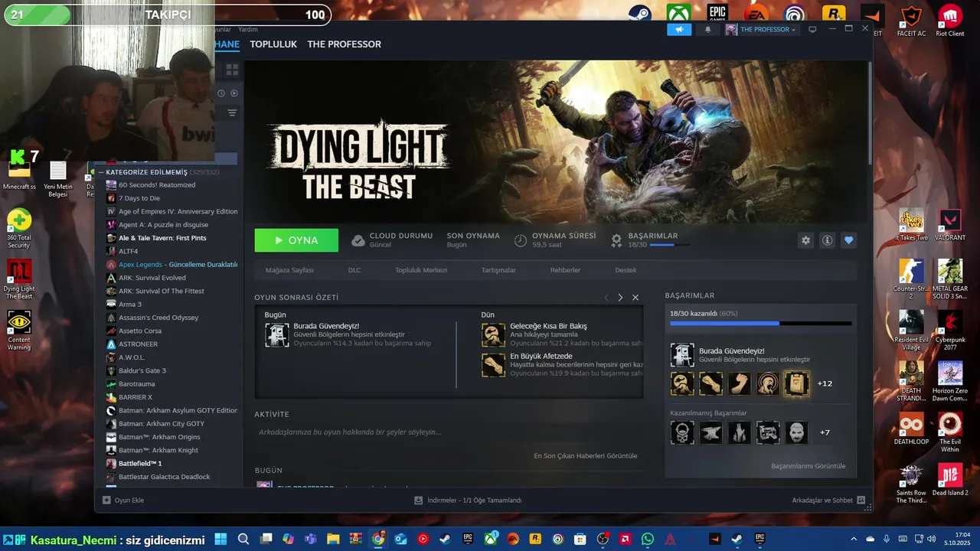Go to previous post-game summary page
The height and width of the screenshot is (551, 980).
click(606, 298)
